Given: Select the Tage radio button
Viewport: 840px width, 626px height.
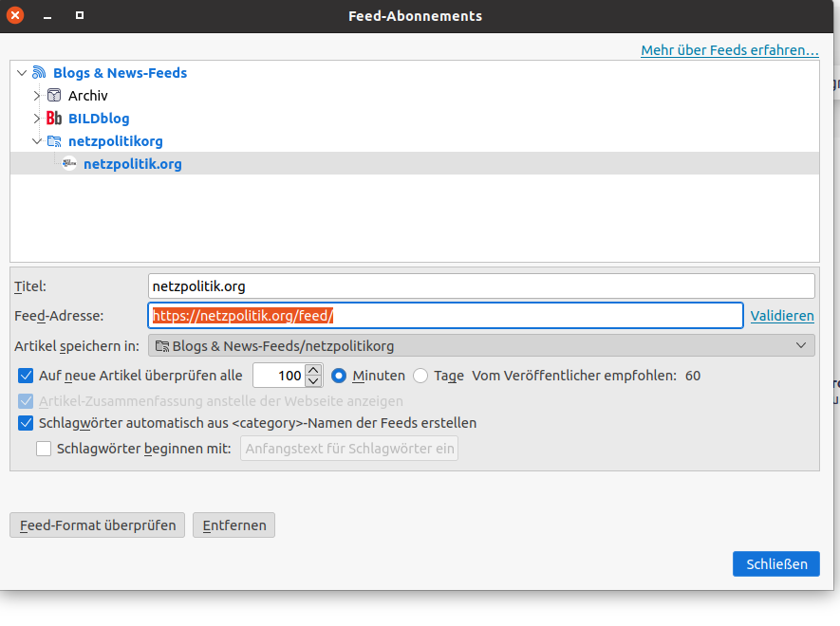Looking at the screenshot, I should pyautogui.click(x=420, y=376).
